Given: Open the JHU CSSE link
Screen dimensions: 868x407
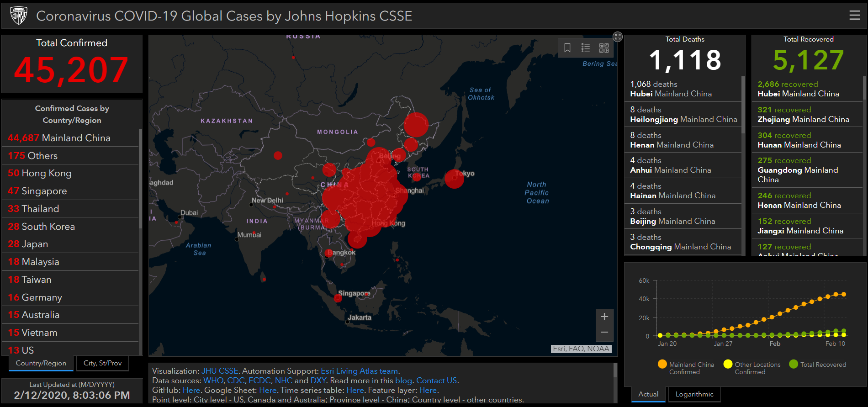Looking at the screenshot, I should click(220, 371).
